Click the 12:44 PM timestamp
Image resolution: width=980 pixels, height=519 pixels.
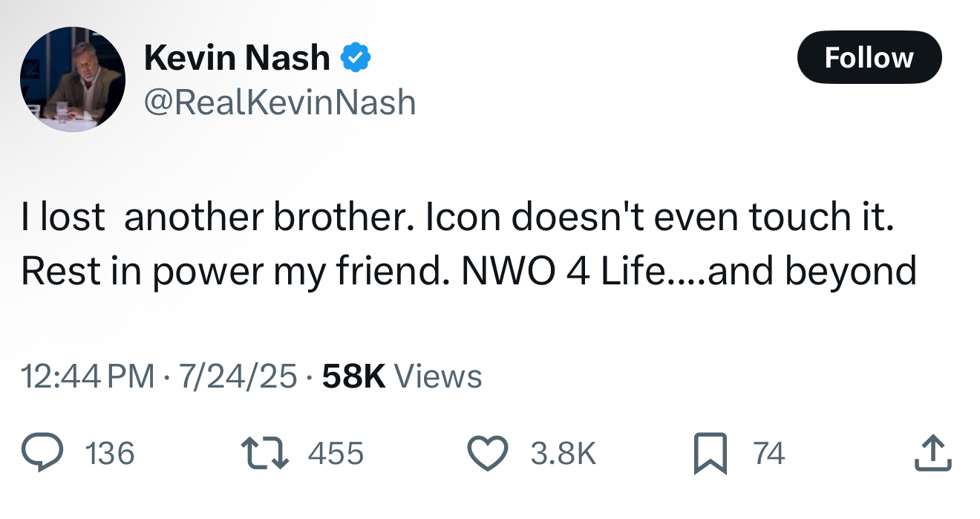88,376
